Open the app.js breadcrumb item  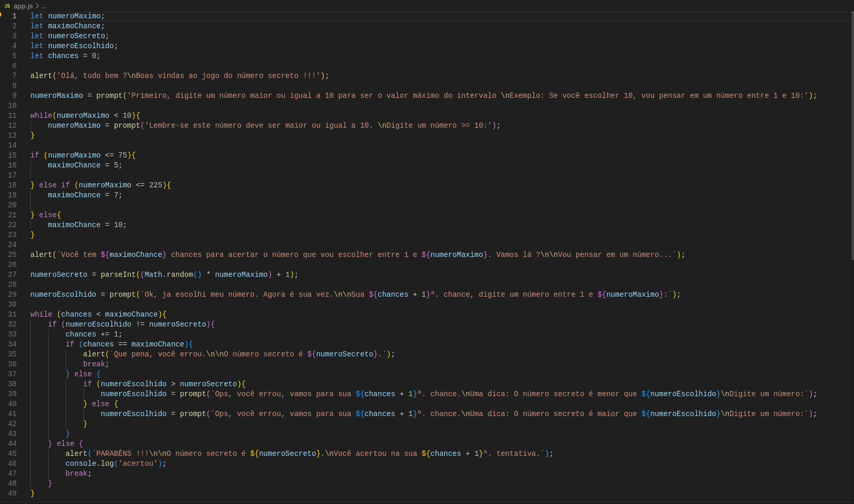23,6
